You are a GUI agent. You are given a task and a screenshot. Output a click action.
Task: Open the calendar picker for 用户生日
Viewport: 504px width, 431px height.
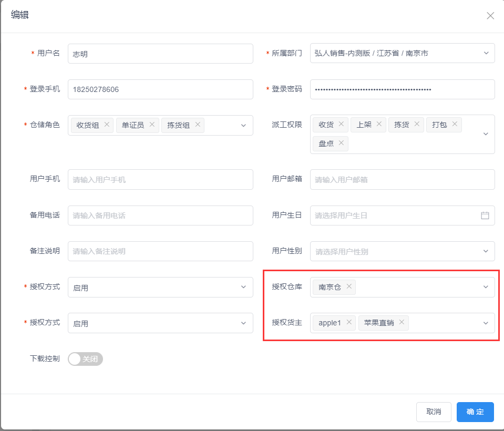[485, 215]
